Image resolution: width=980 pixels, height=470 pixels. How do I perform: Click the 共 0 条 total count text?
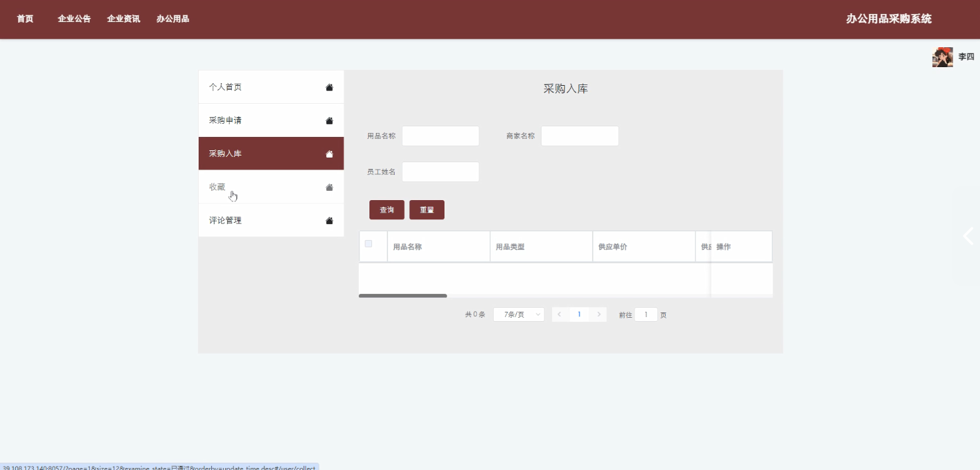(x=475, y=314)
